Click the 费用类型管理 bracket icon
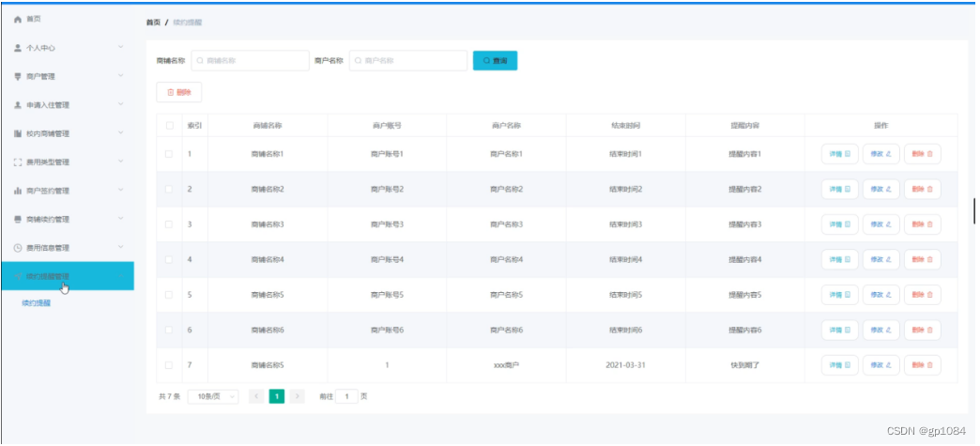980x446 pixels. pyautogui.click(x=18, y=162)
